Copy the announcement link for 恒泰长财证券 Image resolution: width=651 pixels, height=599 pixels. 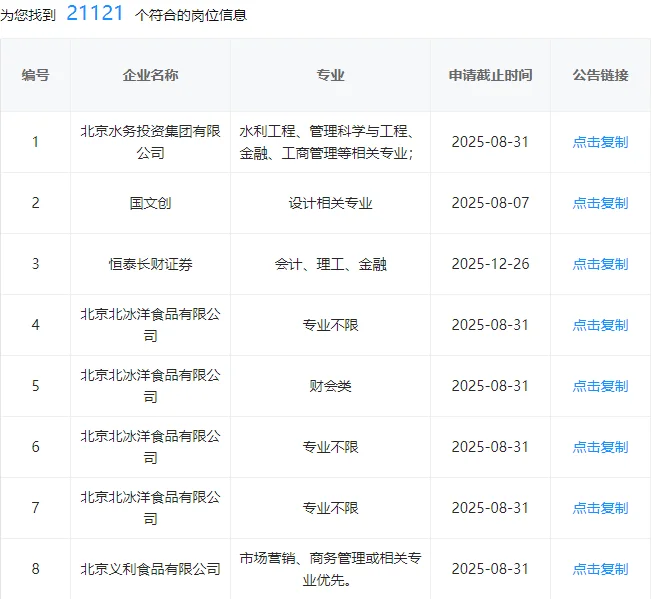pos(600,264)
